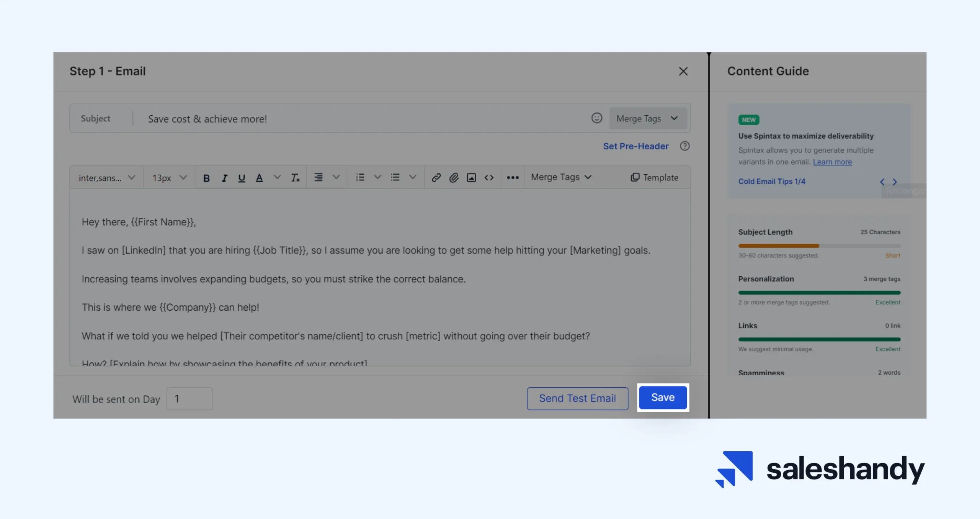Screen dimensions: 980x519
Task: Click the Set Pre-Header link
Action: pyautogui.click(x=635, y=146)
